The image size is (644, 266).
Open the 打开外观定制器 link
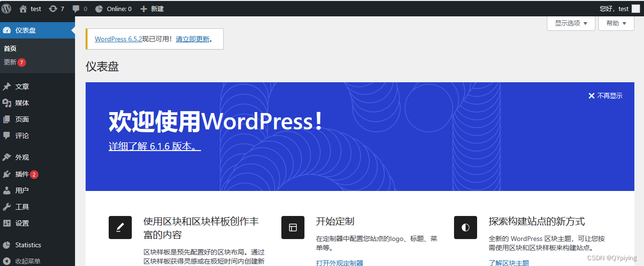(x=340, y=263)
